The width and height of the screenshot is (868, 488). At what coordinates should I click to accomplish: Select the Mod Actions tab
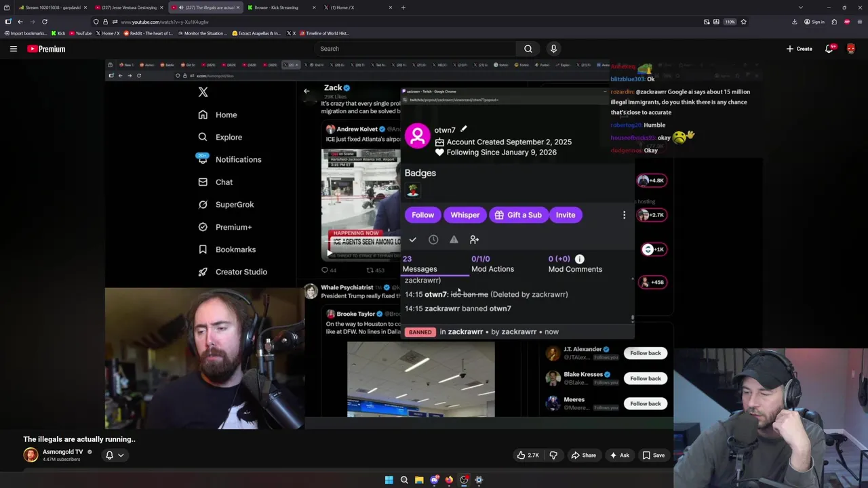pyautogui.click(x=492, y=264)
